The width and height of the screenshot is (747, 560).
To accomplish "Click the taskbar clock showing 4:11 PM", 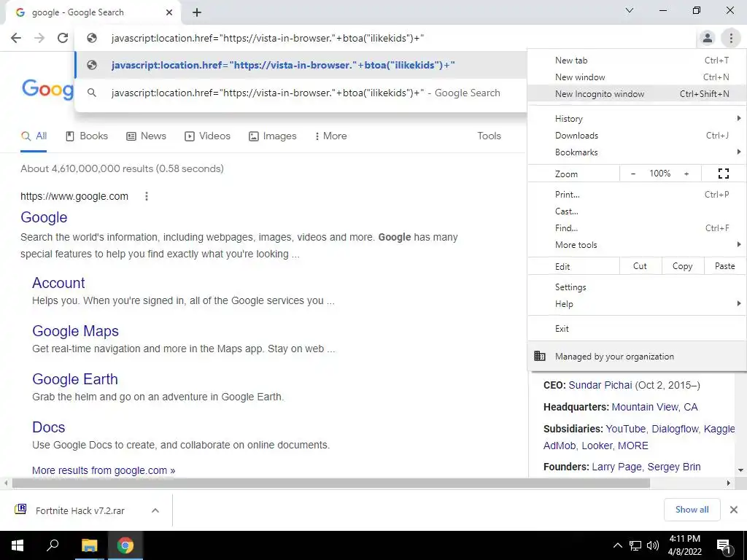I will pos(684,545).
